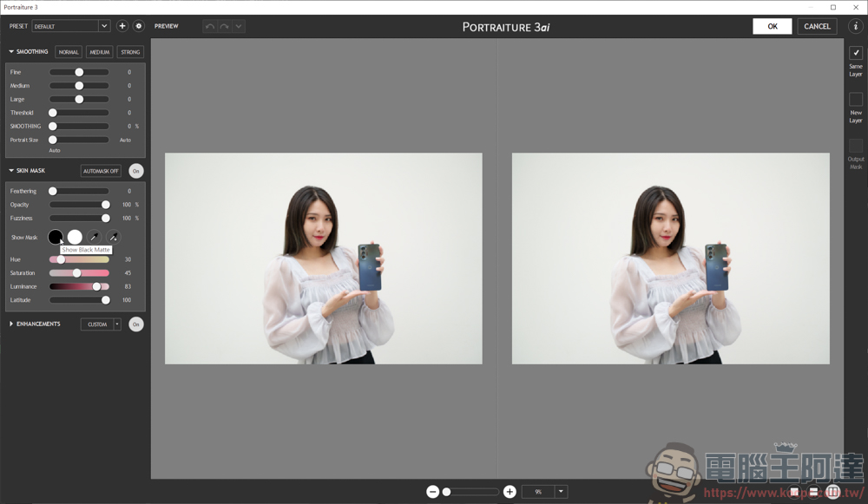Click the undo arrow in preview bar
868x504 pixels.
[209, 26]
